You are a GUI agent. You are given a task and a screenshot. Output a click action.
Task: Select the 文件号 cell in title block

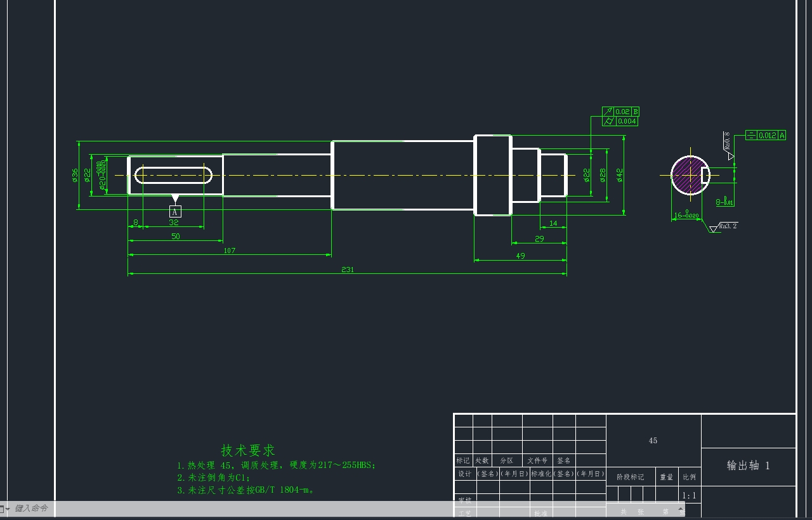pyautogui.click(x=537, y=460)
